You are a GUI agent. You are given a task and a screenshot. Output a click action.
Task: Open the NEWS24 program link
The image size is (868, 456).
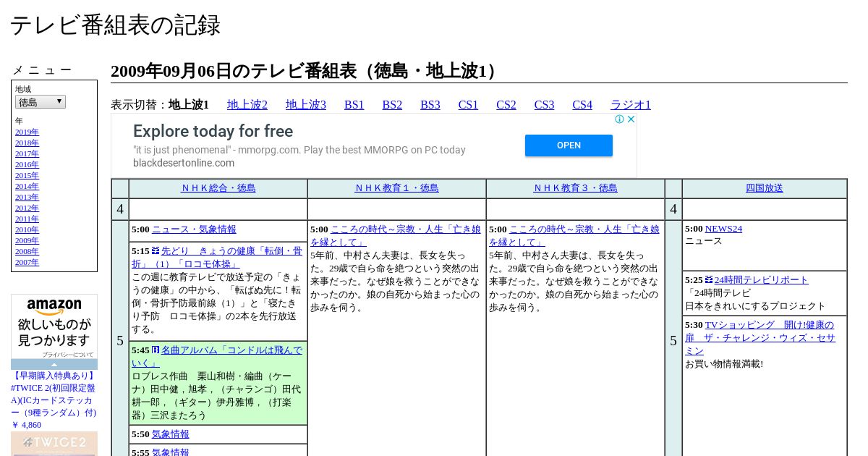click(723, 229)
